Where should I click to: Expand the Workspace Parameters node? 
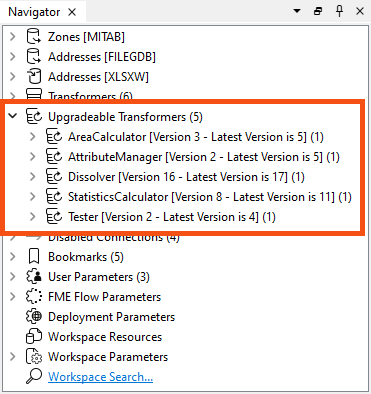[13, 357]
